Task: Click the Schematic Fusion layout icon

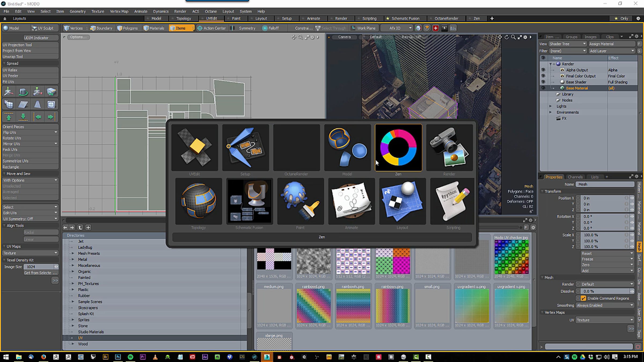Action: point(249,201)
